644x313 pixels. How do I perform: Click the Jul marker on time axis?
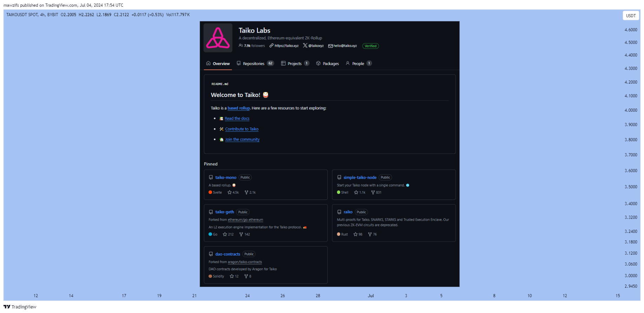point(371,296)
